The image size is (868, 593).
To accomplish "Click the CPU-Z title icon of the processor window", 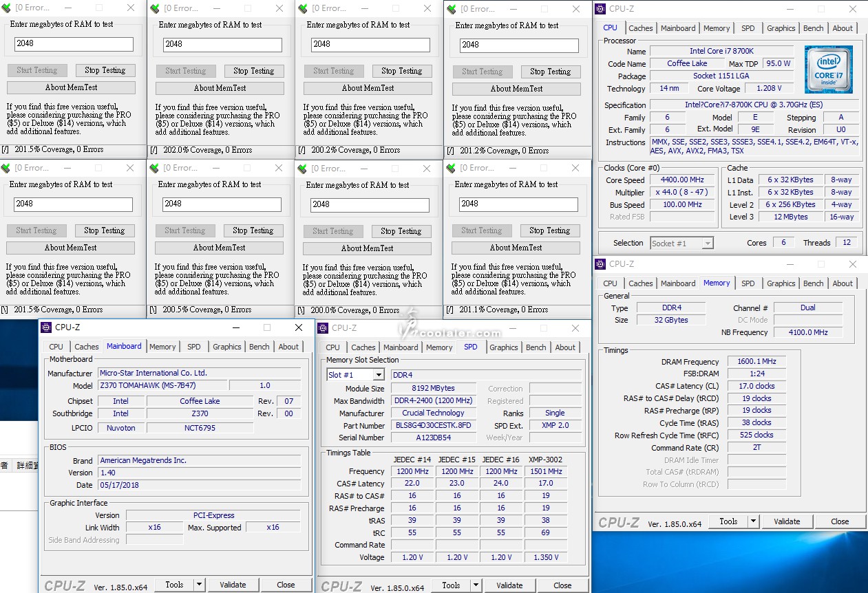I will click(x=601, y=9).
